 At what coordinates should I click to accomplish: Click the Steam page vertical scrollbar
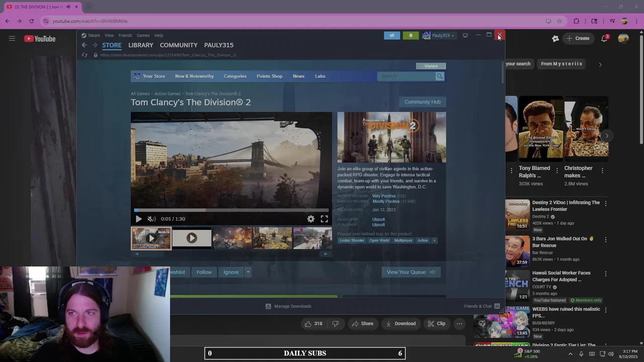tap(503, 72)
